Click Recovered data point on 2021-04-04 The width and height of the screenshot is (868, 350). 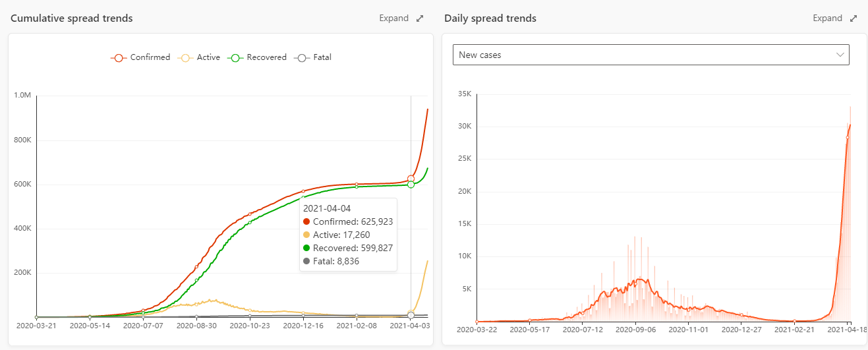click(x=411, y=185)
